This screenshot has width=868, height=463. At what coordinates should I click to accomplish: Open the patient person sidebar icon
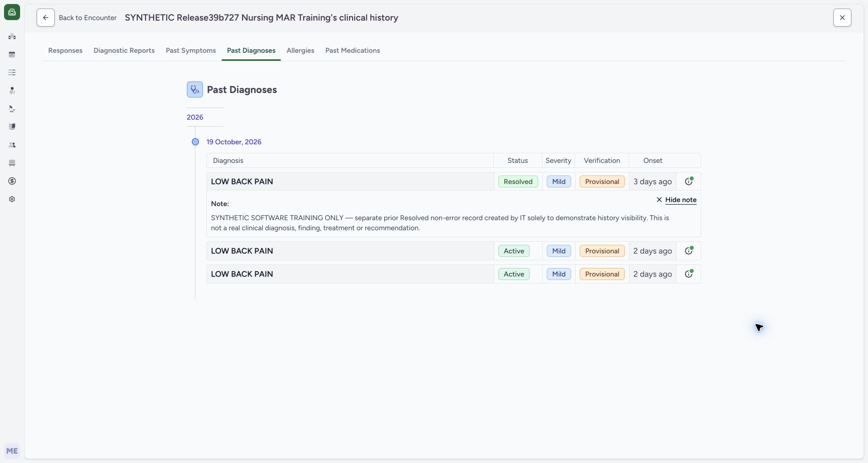12,90
